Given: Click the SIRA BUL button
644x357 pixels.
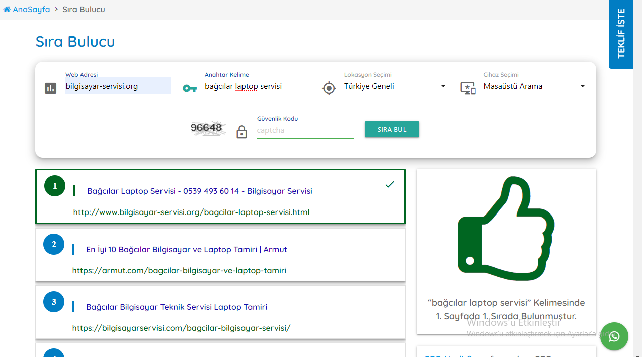Looking at the screenshot, I should [x=392, y=129].
